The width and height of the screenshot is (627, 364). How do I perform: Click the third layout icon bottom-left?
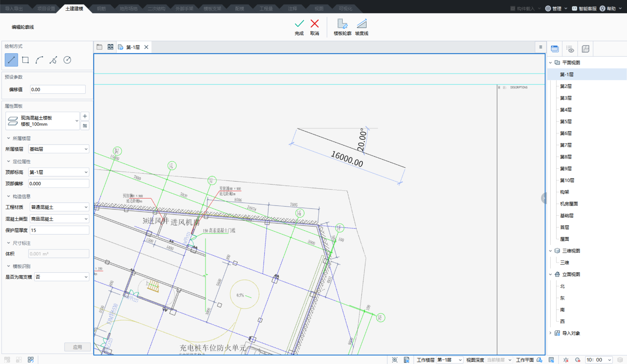pyautogui.click(x=31, y=360)
